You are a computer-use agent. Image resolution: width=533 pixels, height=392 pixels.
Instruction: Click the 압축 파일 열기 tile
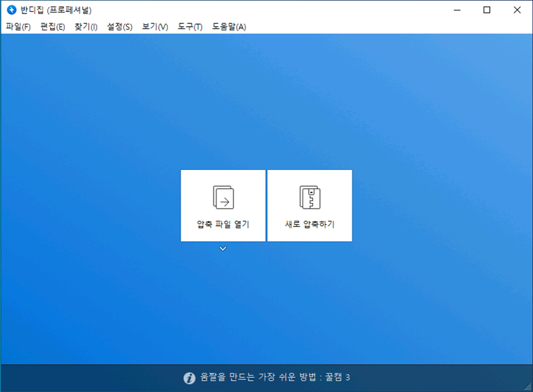223,206
